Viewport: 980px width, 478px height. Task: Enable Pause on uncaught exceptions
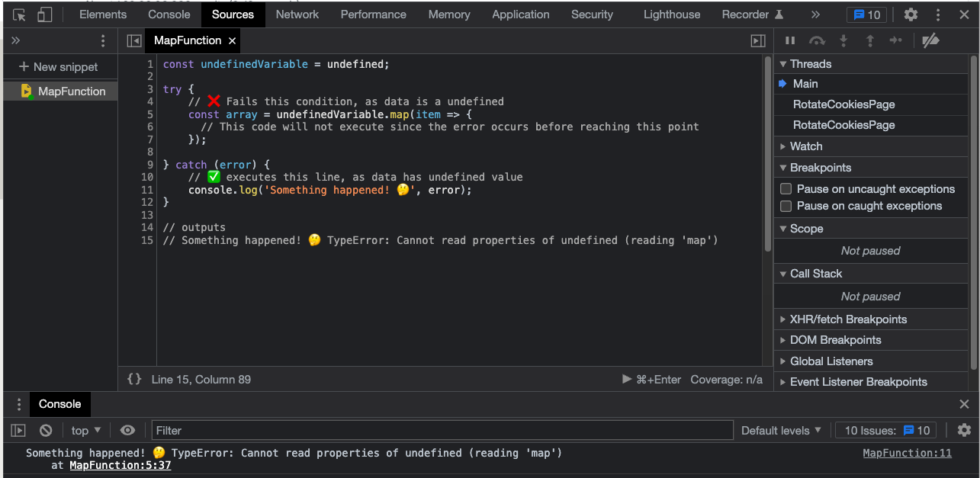tap(786, 189)
